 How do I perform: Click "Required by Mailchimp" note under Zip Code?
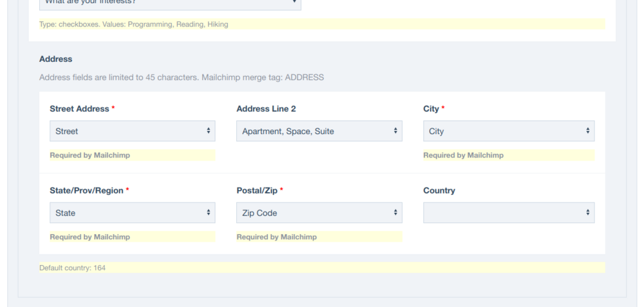pyautogui.click(x=276, y=237)
